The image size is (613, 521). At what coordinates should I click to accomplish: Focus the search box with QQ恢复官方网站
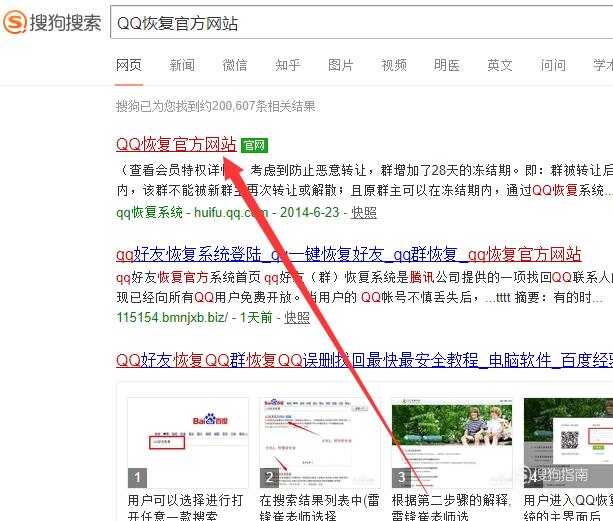point(362,23)
